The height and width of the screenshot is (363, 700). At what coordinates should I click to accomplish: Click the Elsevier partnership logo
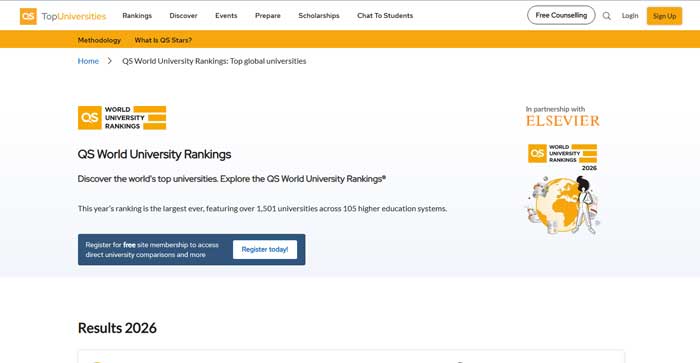(x=563, y=121)
